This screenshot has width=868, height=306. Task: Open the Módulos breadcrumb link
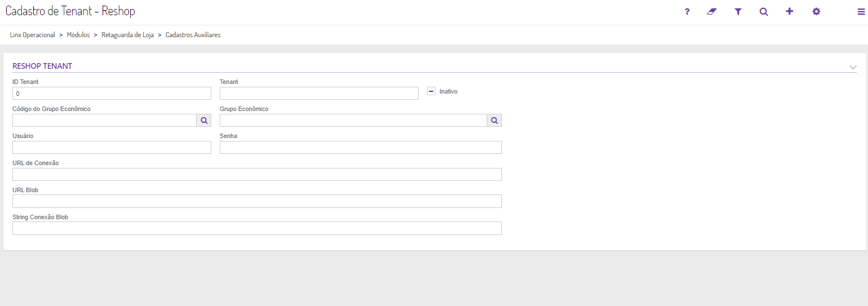pos(78,35)
